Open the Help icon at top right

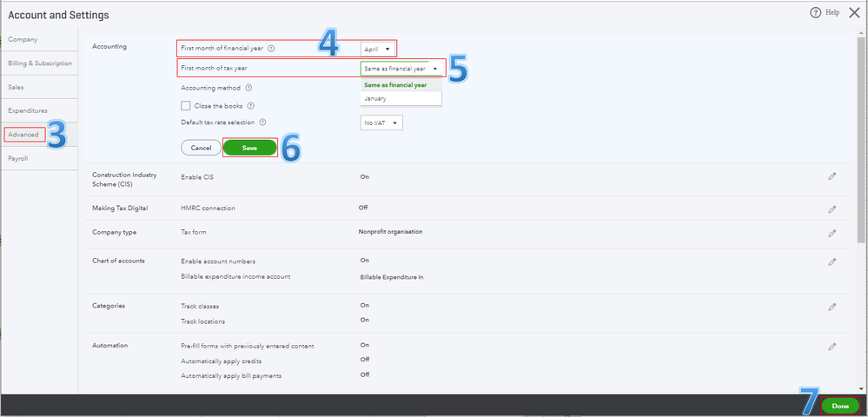[x=815, y=13]
